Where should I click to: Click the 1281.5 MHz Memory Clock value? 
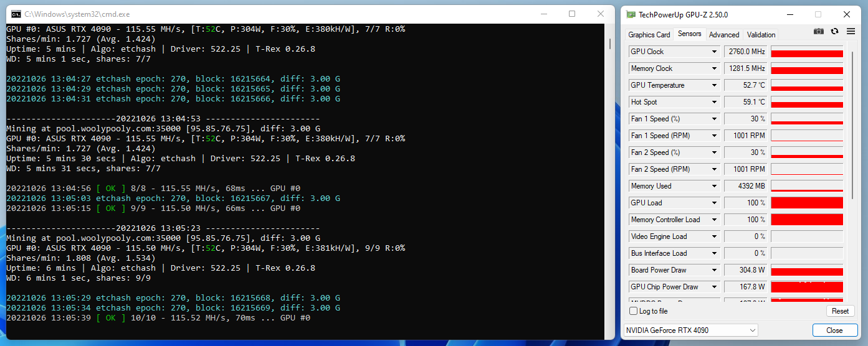pyautogui.click(x=746, y=68)
